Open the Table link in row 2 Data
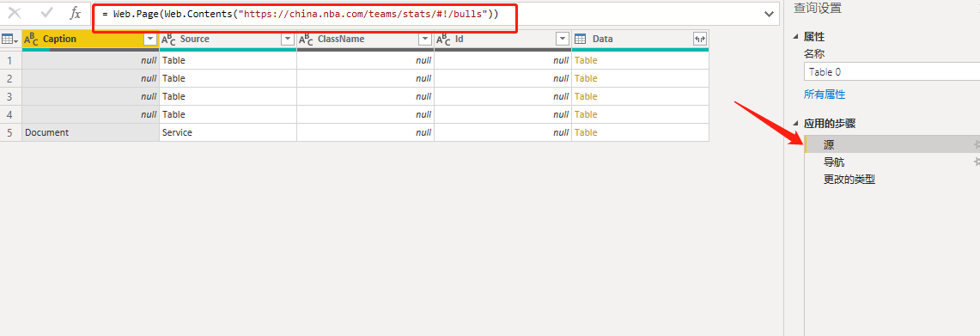 (x=586, y=78)
